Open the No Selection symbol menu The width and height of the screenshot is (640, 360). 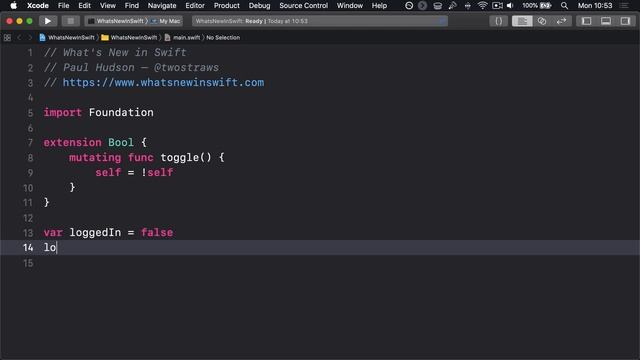coord(223,38)
